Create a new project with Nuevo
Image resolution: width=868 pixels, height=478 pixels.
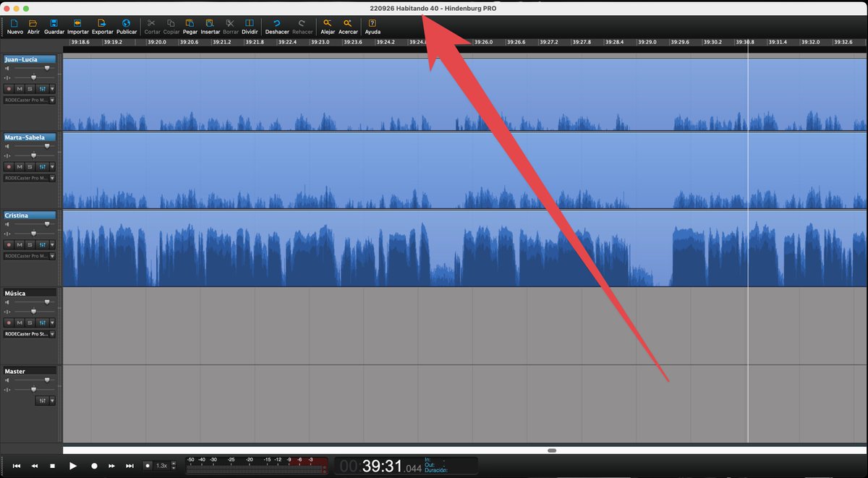[x=14, y=27]
